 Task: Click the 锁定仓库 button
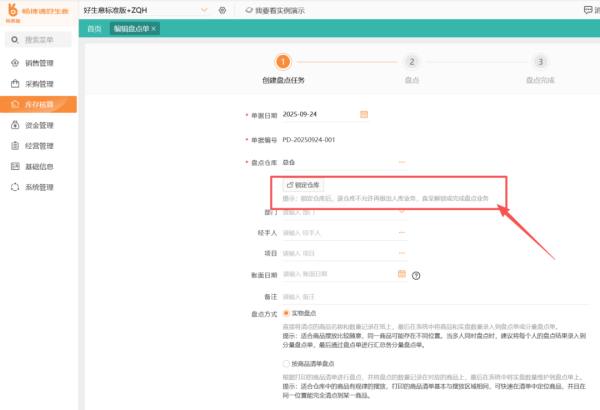(x=304, y=186)
